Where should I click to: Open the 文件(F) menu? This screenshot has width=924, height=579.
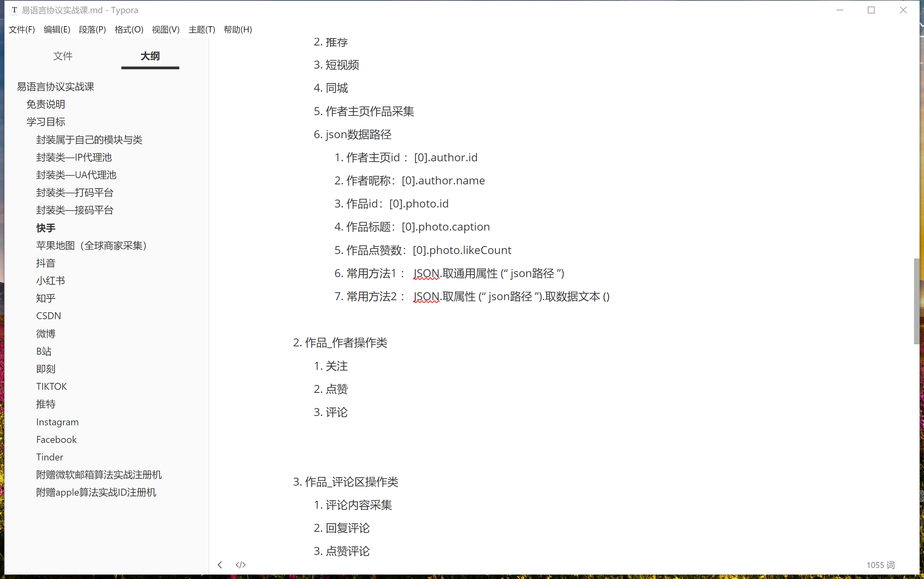(x=22, y=30)
